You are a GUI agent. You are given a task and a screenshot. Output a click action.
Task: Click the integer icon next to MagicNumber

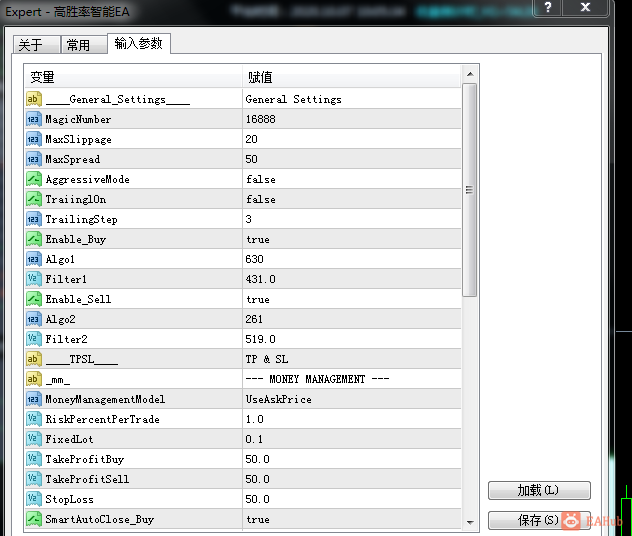(x=34, y=119)
